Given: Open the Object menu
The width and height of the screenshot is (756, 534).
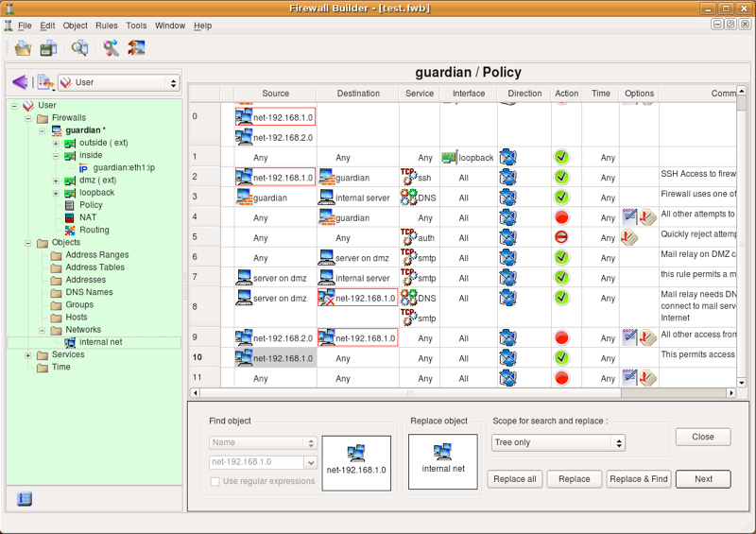Looking at the screenshot, I should coord(76,26).
